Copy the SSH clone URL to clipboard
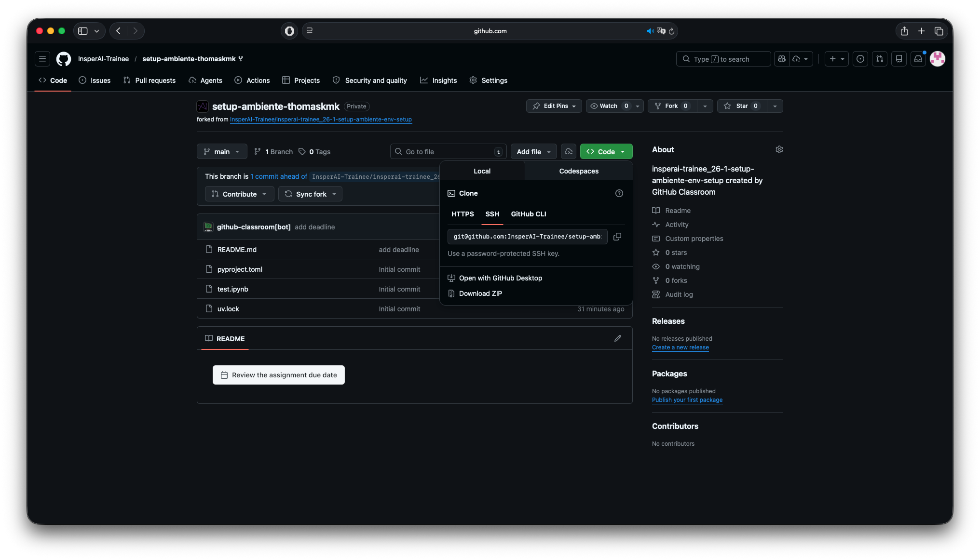The height and width of the screenshot is (560, 980). click(617, 237)
